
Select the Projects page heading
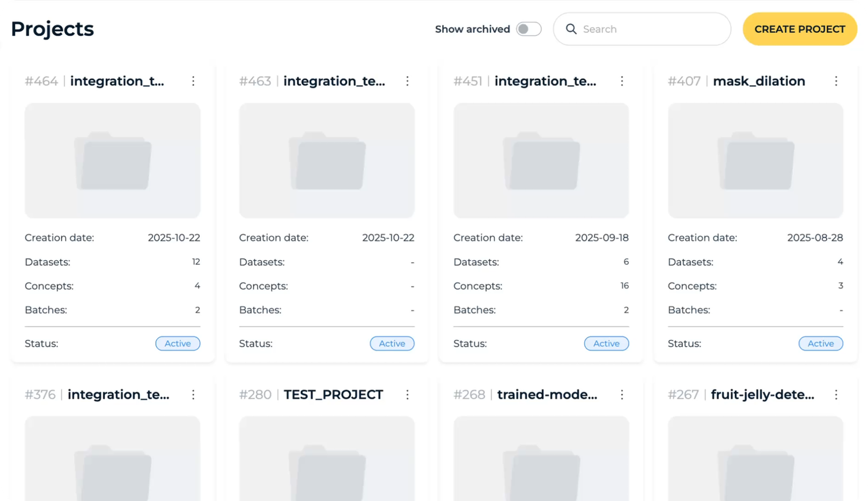(x=52, y=29)
